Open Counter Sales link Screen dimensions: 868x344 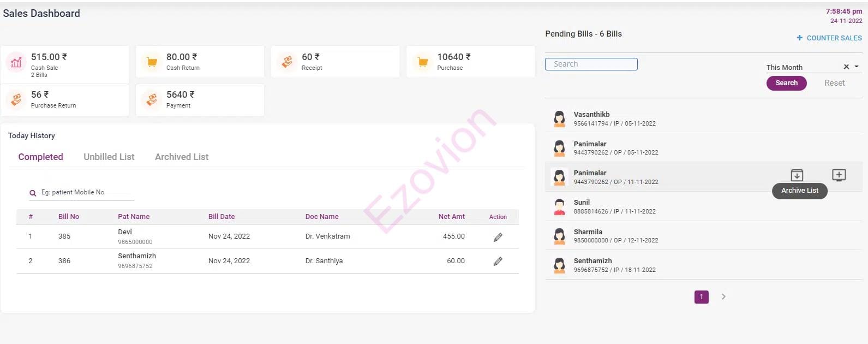829,38
